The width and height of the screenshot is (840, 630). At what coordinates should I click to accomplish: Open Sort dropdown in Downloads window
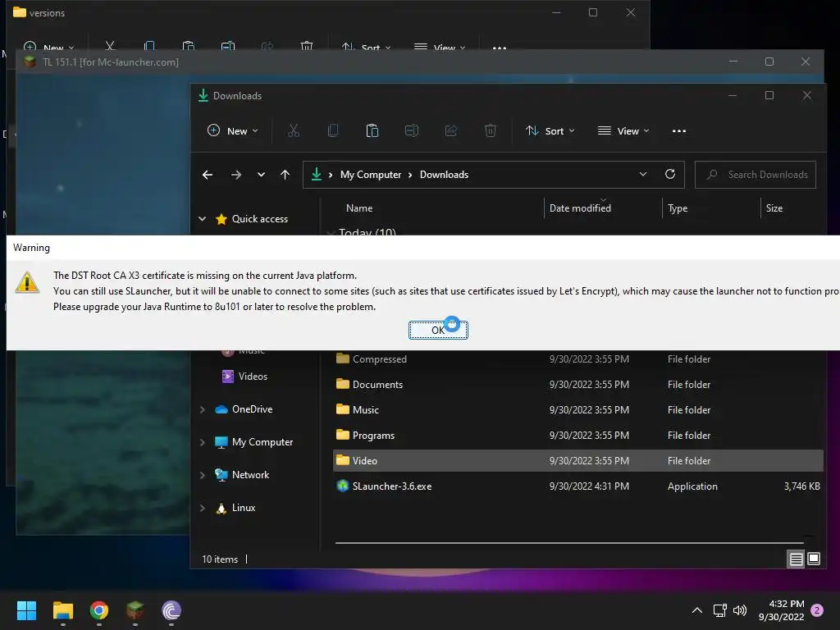[x=550, y=130]
